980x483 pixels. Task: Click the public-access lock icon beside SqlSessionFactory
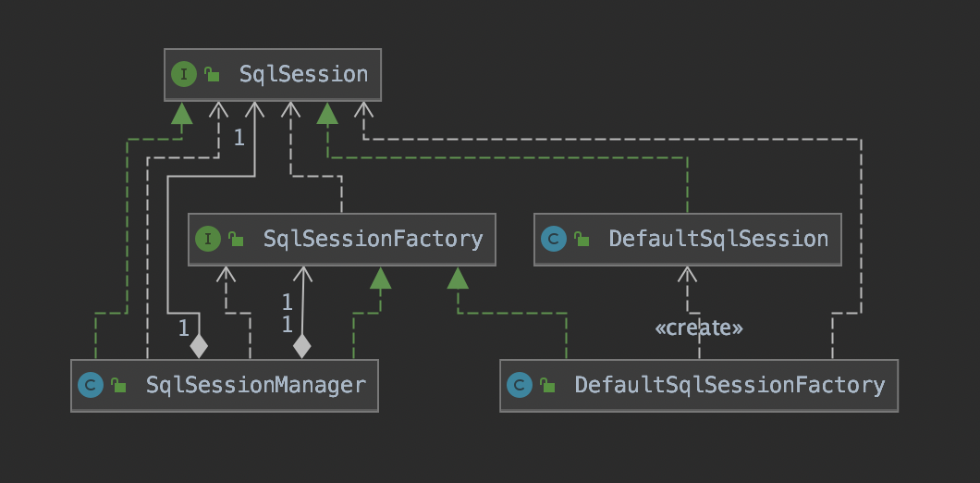pos(236,240)
